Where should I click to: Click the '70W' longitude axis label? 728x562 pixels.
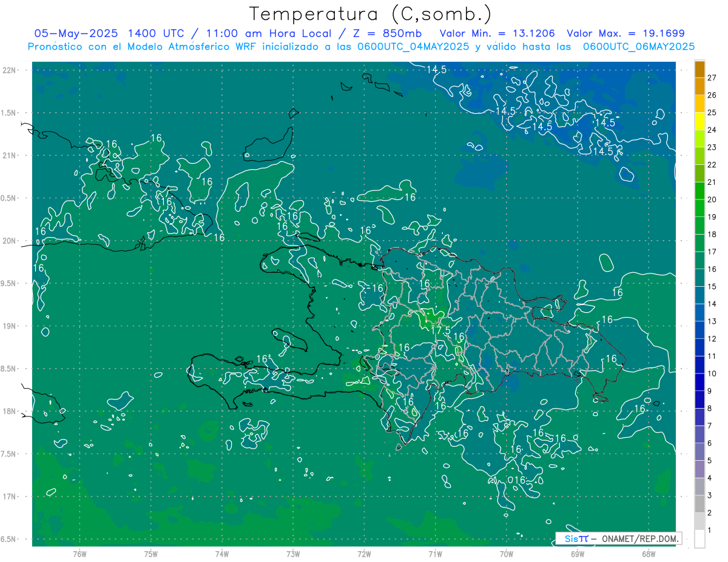pos(506,555)
